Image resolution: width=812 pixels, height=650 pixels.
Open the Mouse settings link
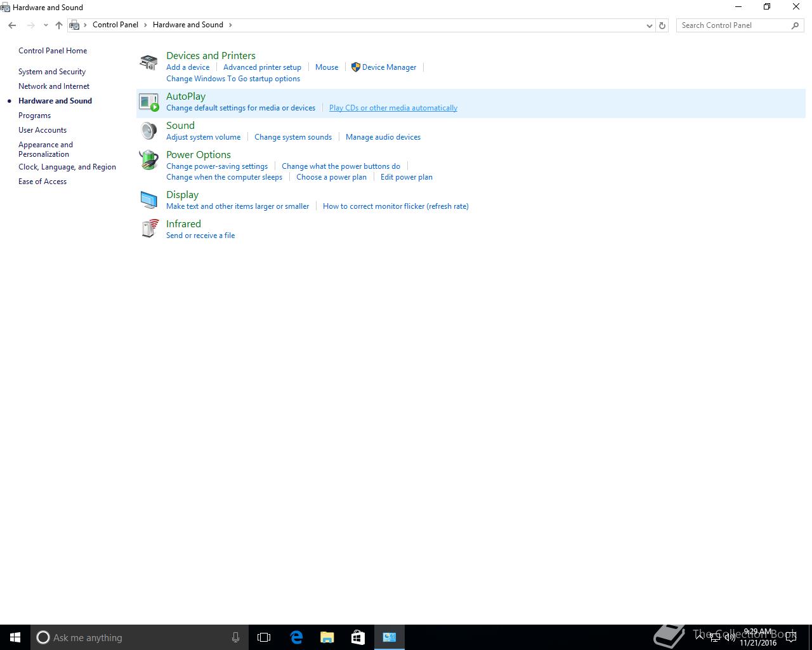coord(327,67)
